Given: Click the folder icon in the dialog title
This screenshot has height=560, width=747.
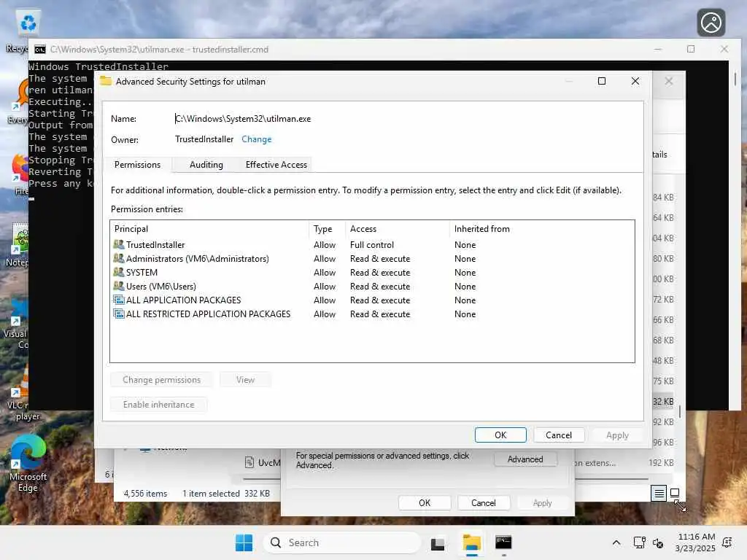Looking at the screenshot, I should [x=105, y=81].
